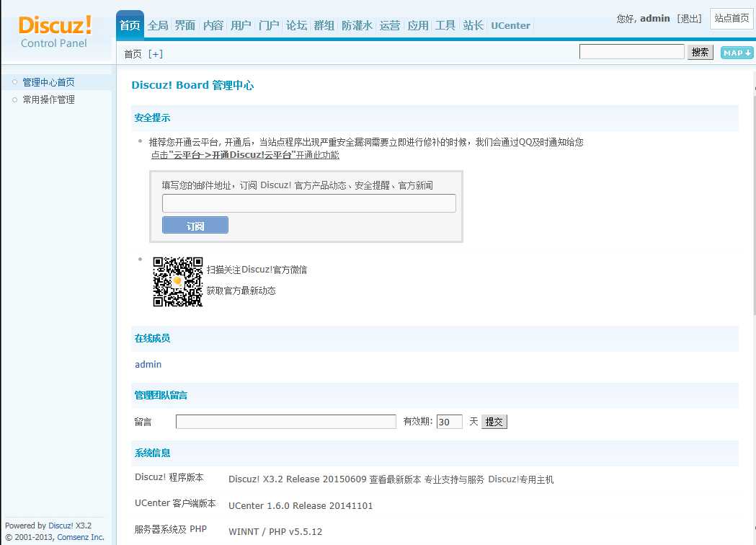Focus the top search input field
Viewport: 756px width, 545px height.
click(x=631, y=52)
